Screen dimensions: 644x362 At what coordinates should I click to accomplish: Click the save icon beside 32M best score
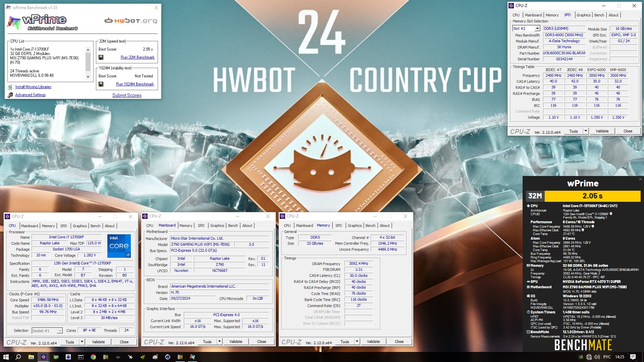tap(101, 57)
